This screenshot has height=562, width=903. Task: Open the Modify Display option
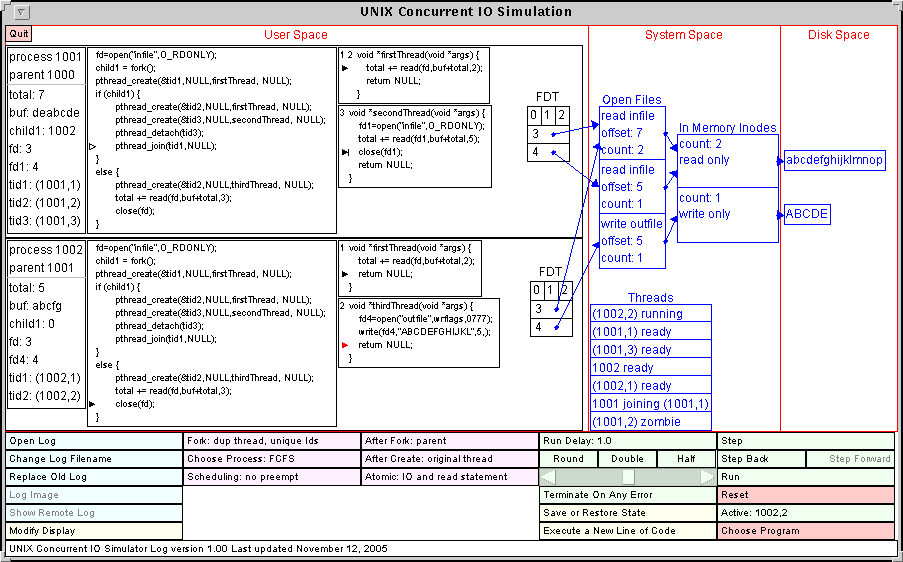[94, 531]
